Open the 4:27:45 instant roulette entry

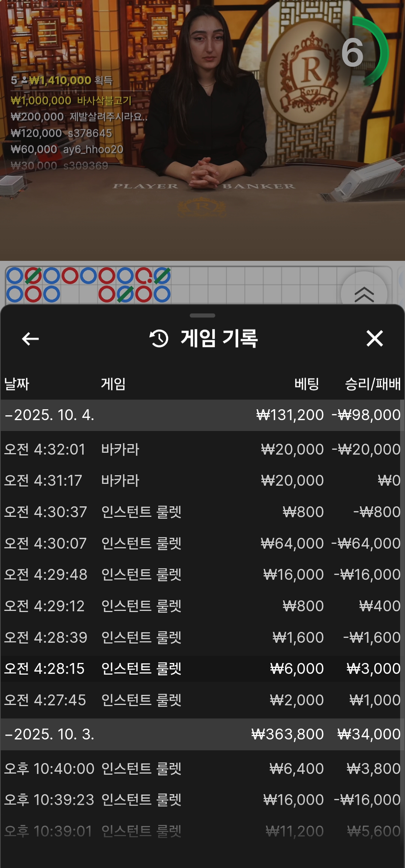202,700
